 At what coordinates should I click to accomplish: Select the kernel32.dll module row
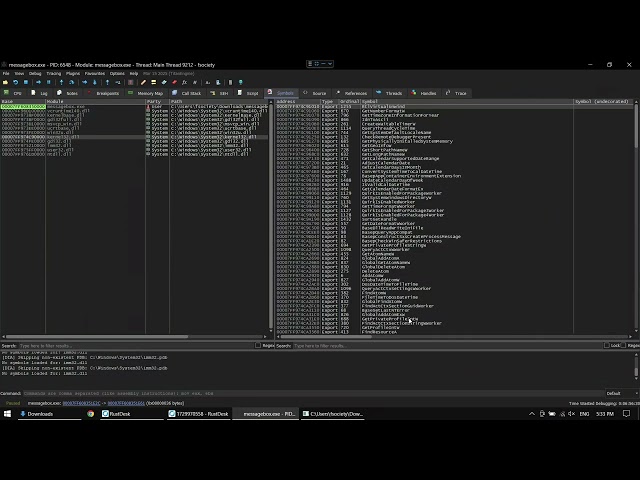[x=134, y=137]
